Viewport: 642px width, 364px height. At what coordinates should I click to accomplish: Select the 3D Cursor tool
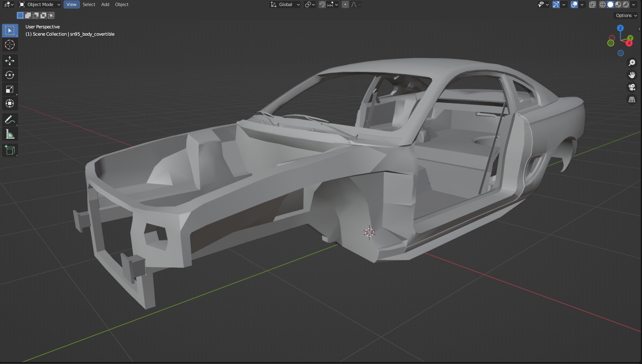[x=10, y=45]
